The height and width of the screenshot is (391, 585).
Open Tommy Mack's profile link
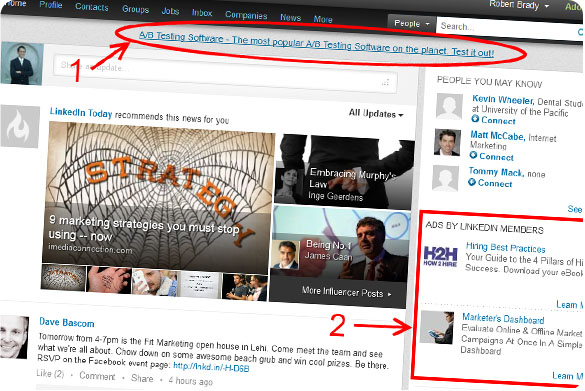[x=496, y=172]
